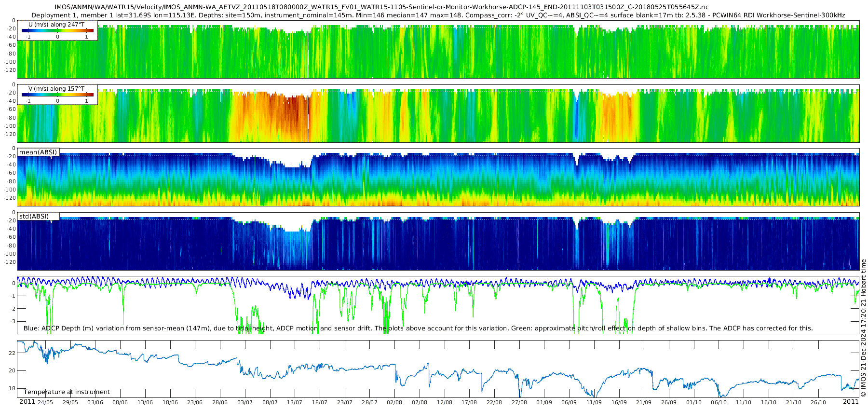Click the 26/09 date tick label
The width and height of the screenshot is (868, 410).
[x=669, y=402]
